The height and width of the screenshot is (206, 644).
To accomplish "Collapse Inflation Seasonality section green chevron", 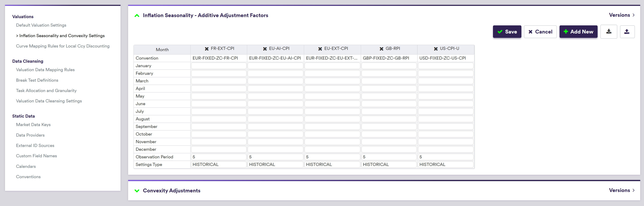I will coord(137,16).
